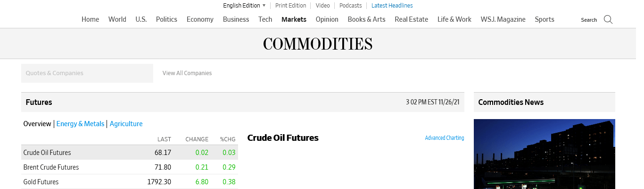Open the Markets menu item
644x189 pixels.
pyautogui.click(x=294, y=19)
